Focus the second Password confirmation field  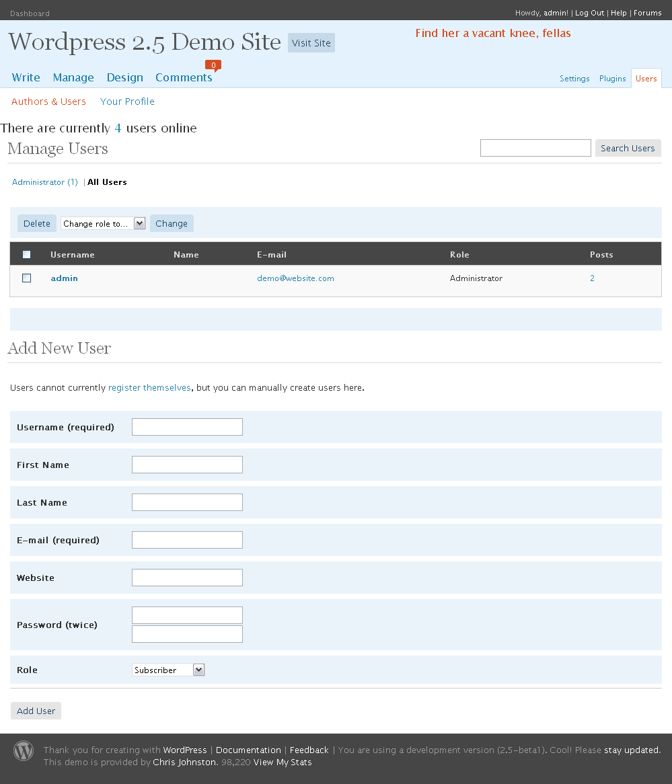point(187,634)
